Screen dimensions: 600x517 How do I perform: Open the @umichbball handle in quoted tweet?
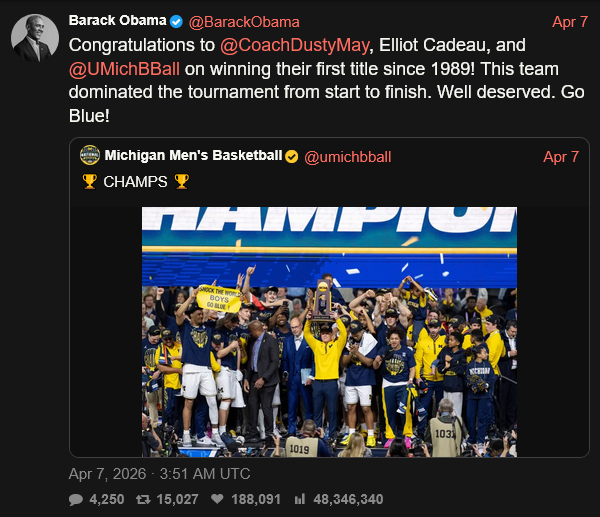coord(347,157)
